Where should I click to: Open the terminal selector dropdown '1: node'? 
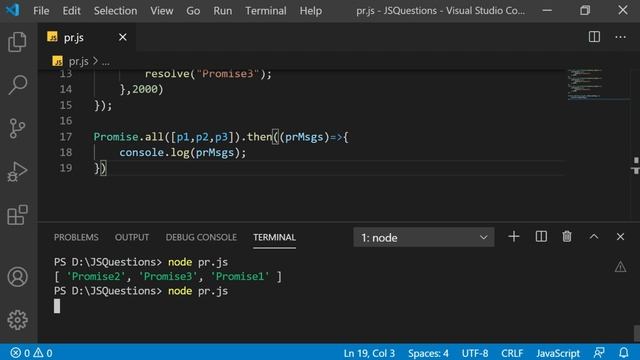(x=424, y=237)
